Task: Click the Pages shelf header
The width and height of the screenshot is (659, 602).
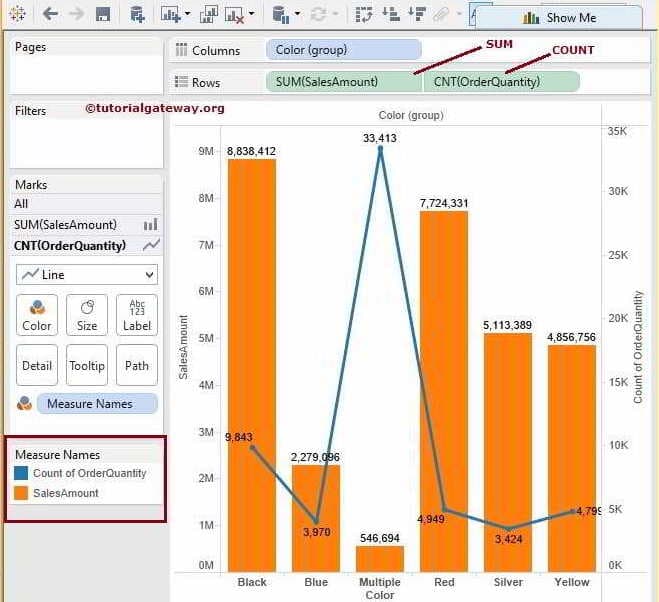Action: click(x=31, y=47)
